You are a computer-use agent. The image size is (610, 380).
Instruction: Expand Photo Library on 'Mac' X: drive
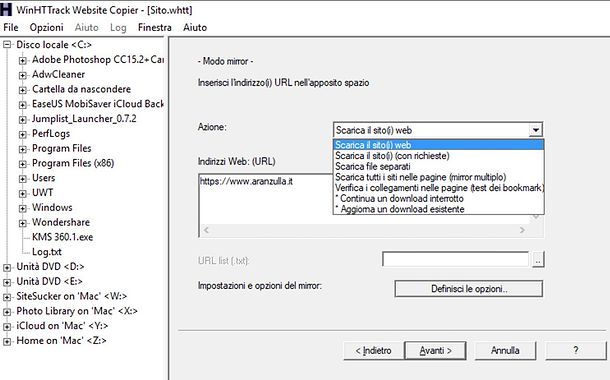pyautogui.click(x=7, y=312)
